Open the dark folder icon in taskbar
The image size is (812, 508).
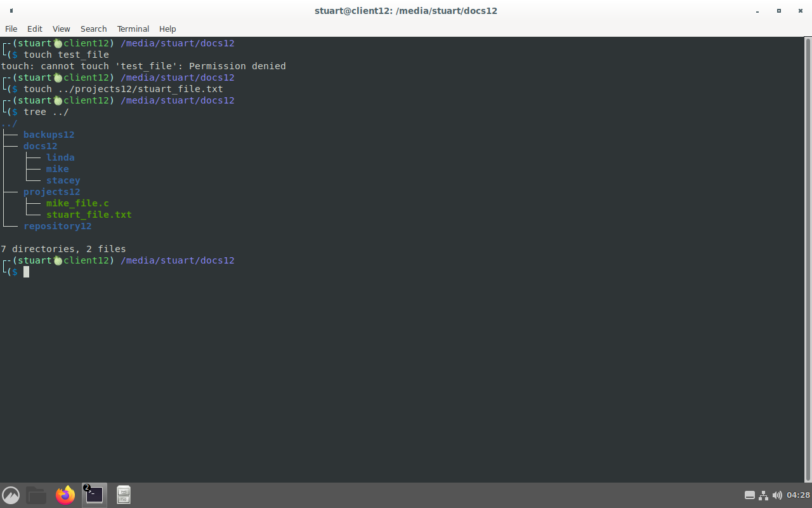click(36, 495)
